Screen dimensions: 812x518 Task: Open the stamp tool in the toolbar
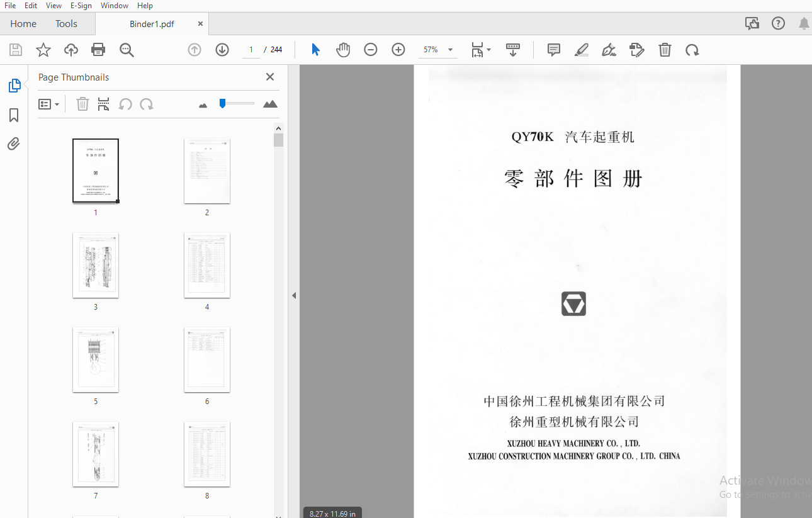pos(637,50)
